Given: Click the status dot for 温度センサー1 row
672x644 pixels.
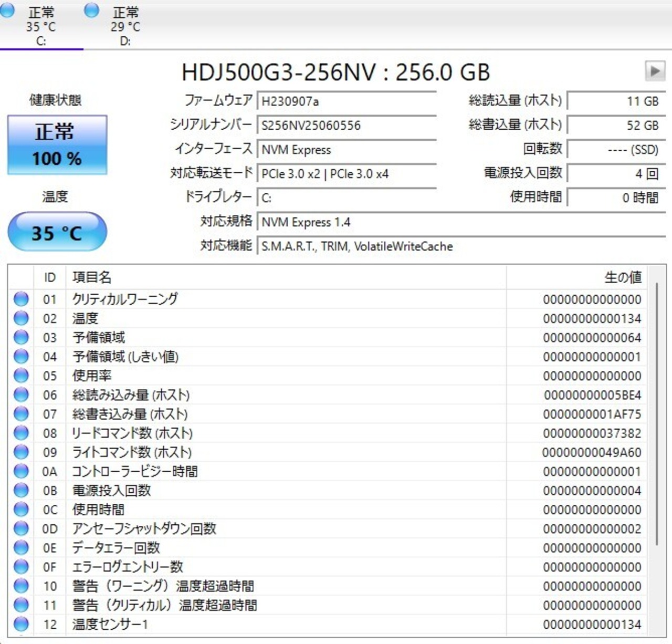Looking at the screenshot, I should (21, 624).
